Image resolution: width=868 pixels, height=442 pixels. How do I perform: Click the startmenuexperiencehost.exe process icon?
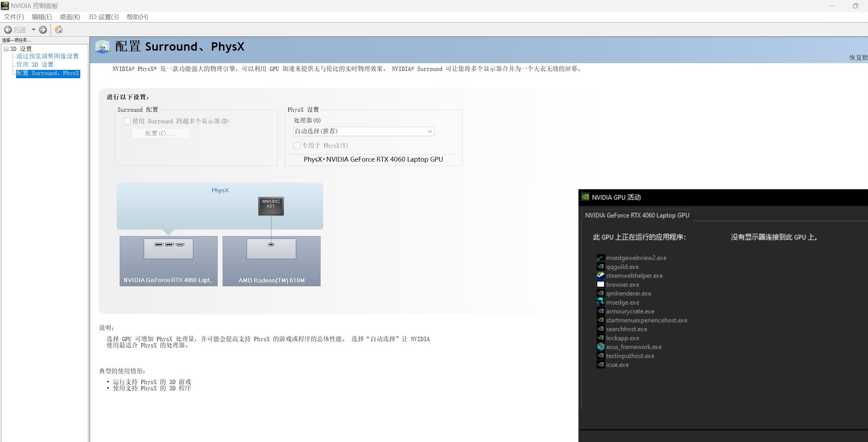(600, 320)
